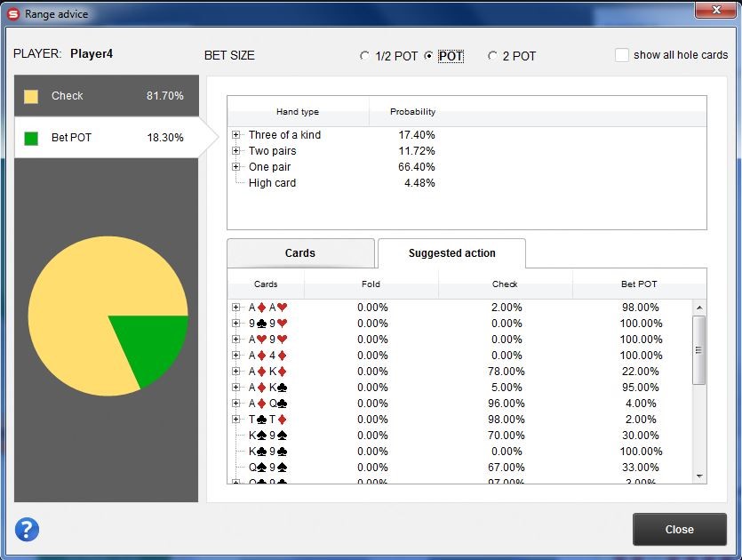This screenshot has width=742, height=560.
Task: Click the Probability column header
Action: pos(412,112)
